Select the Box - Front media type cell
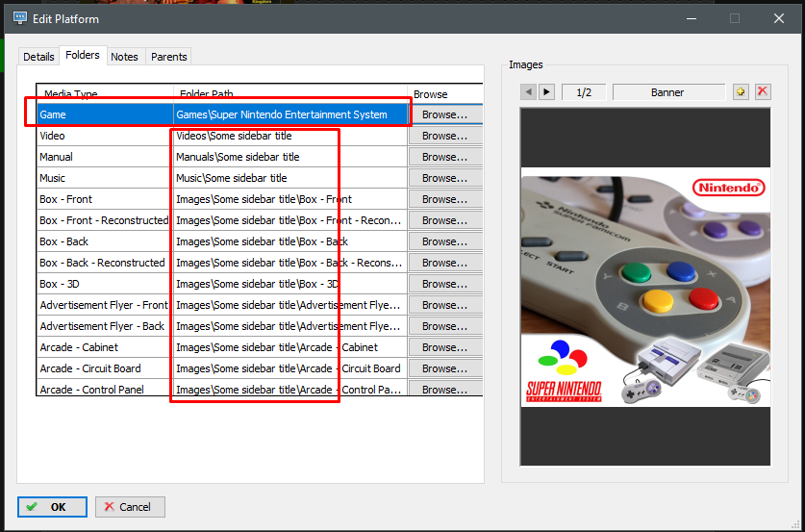Image resolution: width=805 pixels, height=532 pixels. 105,199
